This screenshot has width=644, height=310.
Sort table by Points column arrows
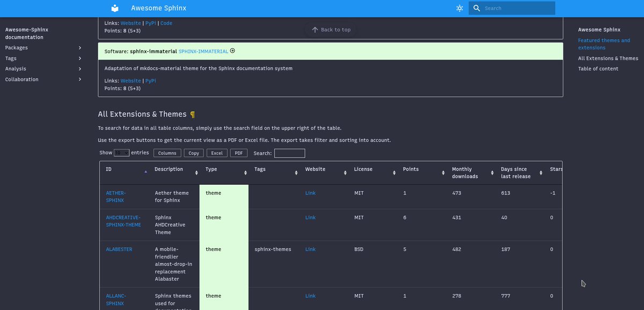443,172
